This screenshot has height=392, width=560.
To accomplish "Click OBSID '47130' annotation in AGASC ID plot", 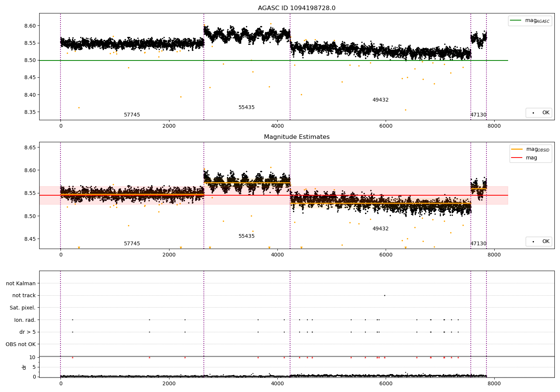I will pos(478,115).
